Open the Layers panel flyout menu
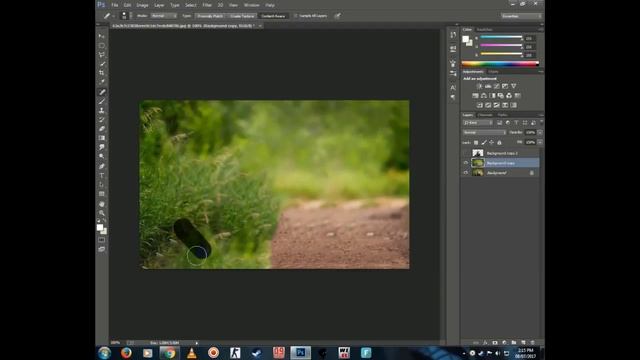 [541, 115]
